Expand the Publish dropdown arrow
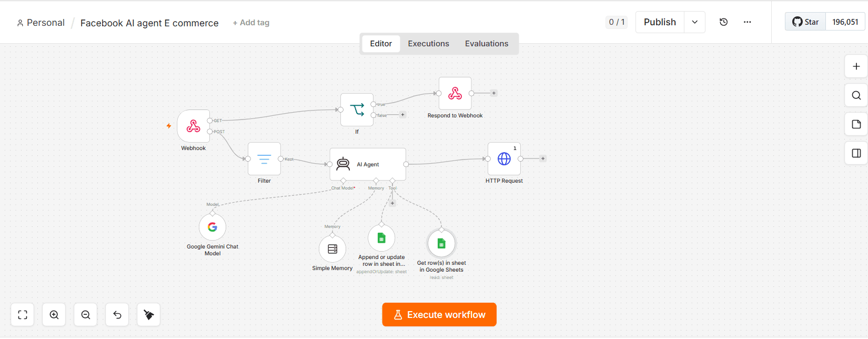This screenshot has height=339, width=868. [x=694, y=22]
